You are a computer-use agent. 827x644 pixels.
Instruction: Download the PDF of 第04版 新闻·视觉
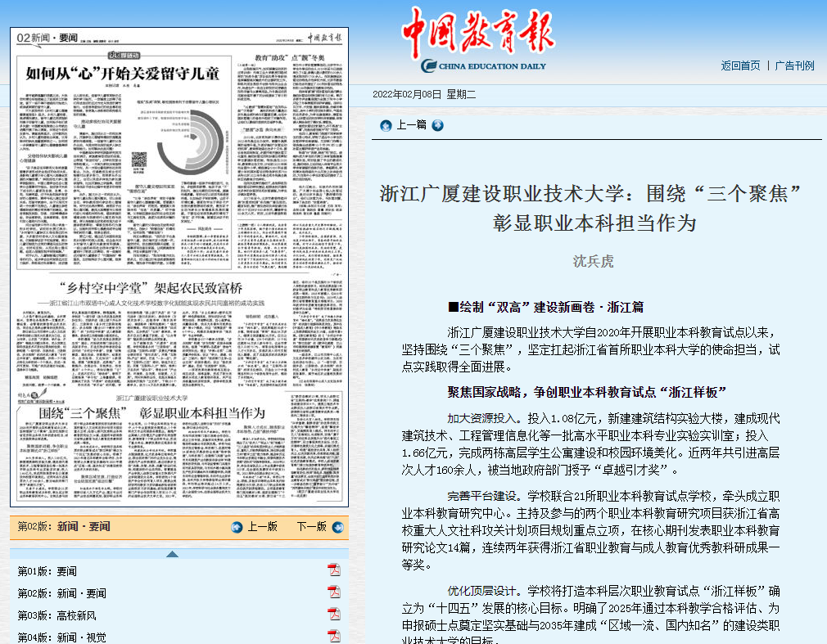pyautogui.click(x=334, y=636)
